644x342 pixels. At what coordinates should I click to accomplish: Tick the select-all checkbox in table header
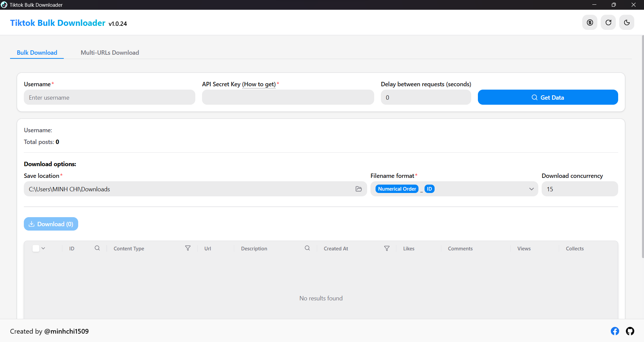(x=36, y=248)
